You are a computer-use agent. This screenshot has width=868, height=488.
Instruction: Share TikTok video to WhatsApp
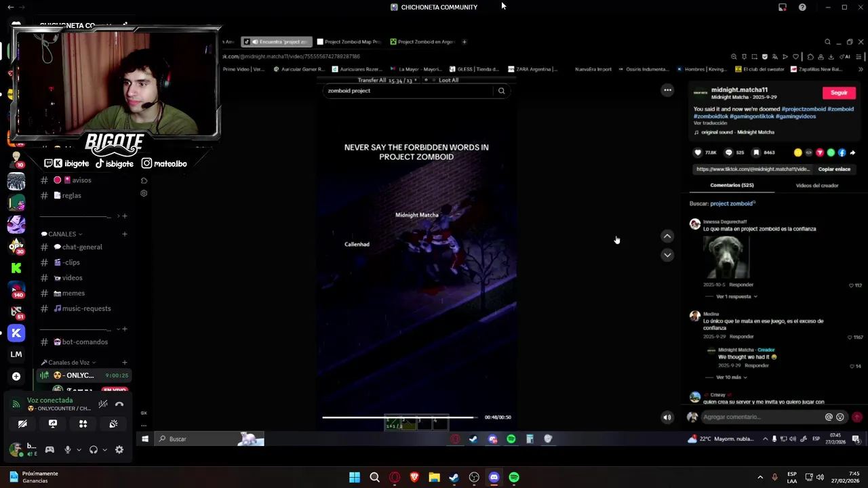click(x=831, y=152)
